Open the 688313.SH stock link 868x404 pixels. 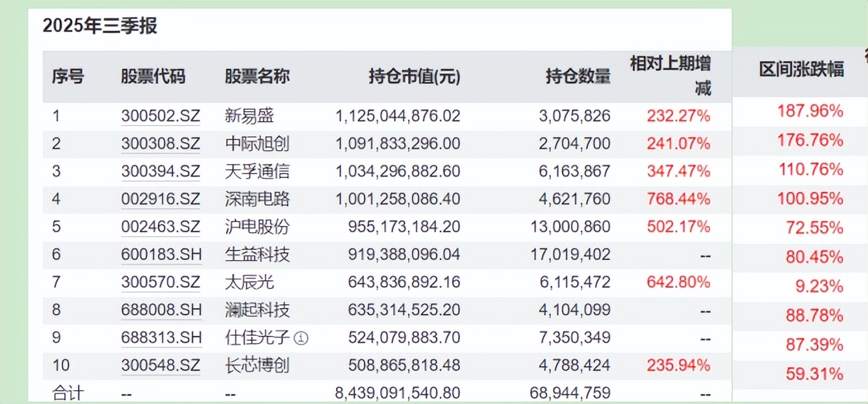pos(160,337)
